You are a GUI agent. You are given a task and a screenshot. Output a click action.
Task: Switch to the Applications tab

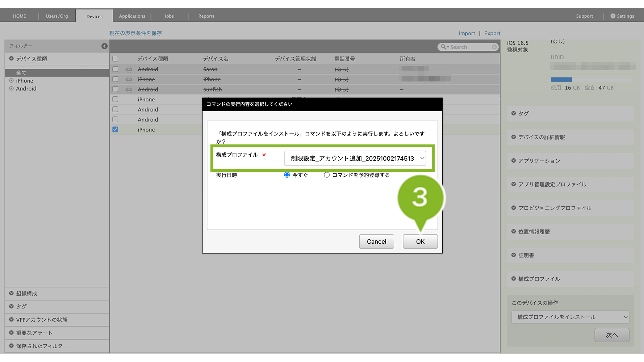click(132, 16)
